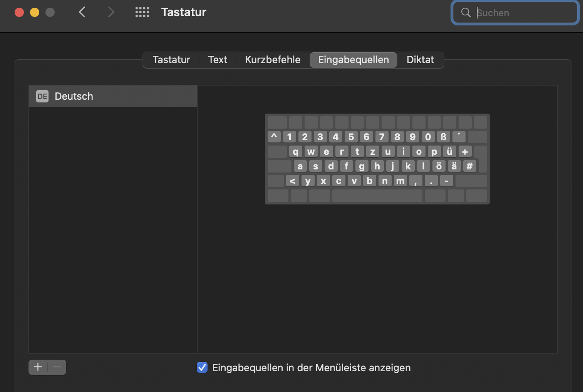The width and height of the screenshot is (583, 392).
Task: Open the Text tab
Action: coord(218,60)
